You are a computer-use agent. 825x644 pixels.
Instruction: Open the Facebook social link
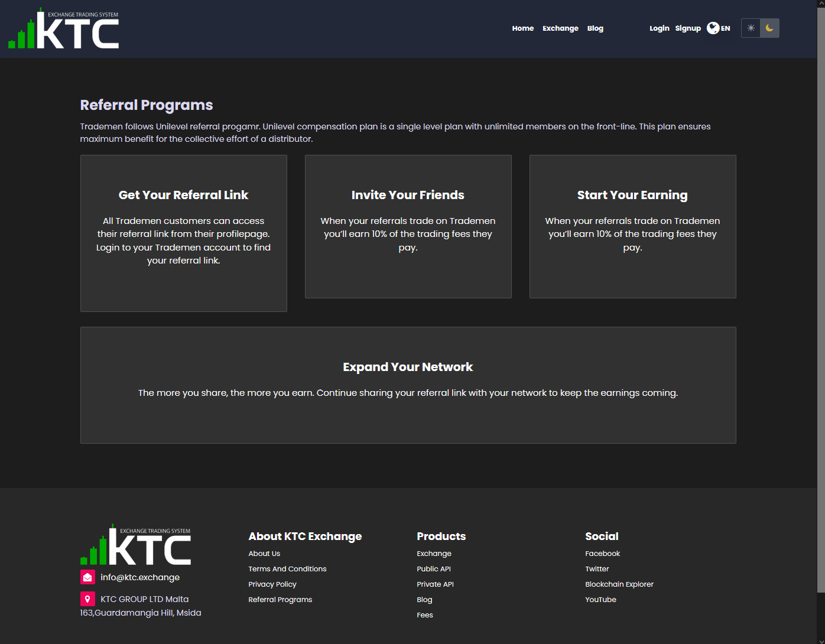click(602, 554)
